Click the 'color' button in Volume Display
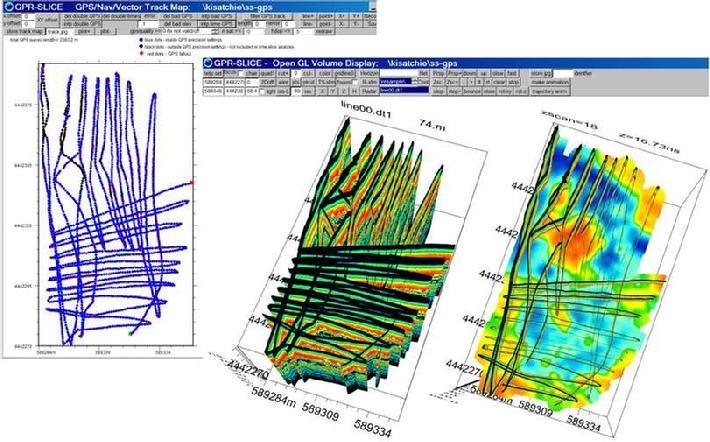This screenshot has width=710, height=442. [325, 73]
